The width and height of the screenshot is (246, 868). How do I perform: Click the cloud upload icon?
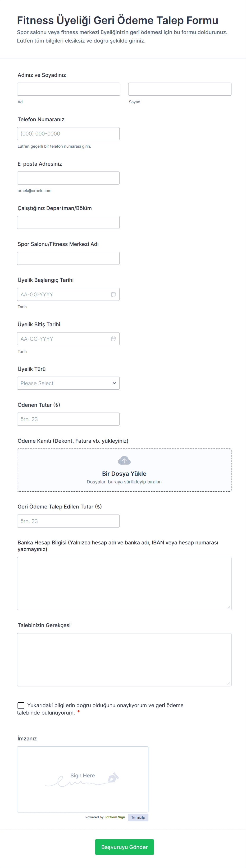124,460
